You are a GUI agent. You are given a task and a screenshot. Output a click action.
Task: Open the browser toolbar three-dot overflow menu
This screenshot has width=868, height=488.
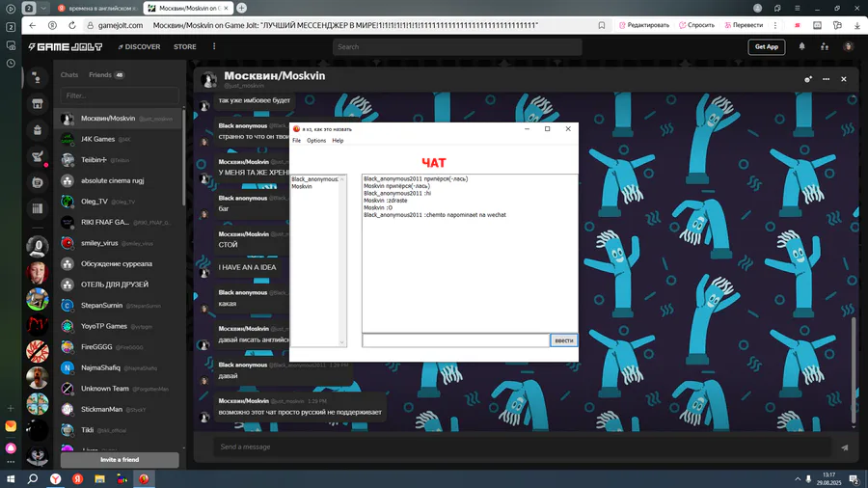point(775,25)
